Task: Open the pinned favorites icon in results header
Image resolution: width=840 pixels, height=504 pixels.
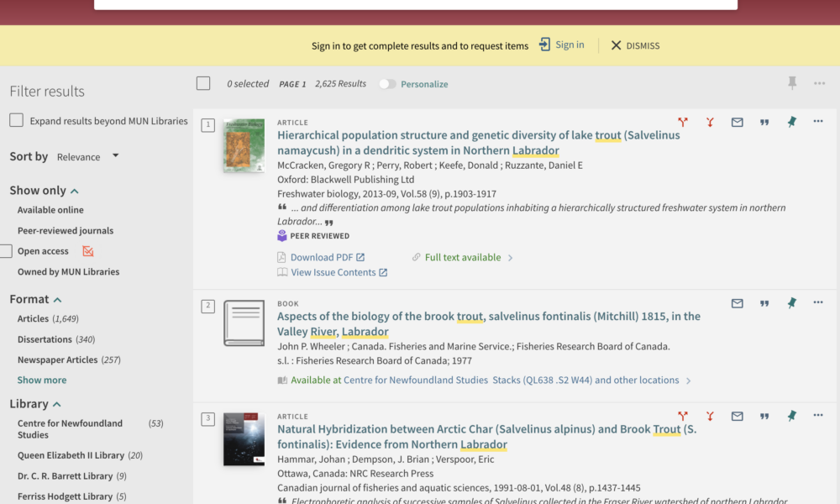Action: pos(791,83)
